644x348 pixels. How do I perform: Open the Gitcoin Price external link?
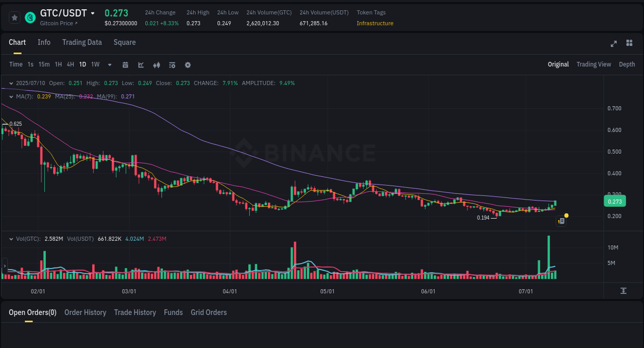(56, 23)
